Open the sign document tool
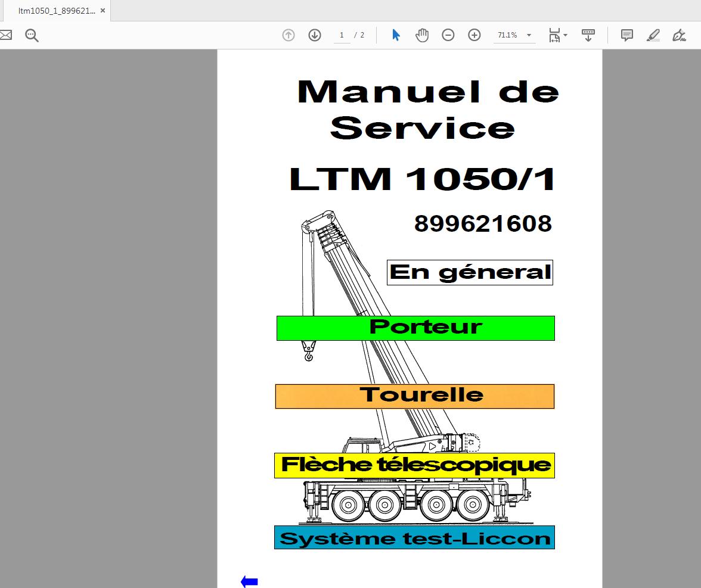701x588 pixels. 679,35
